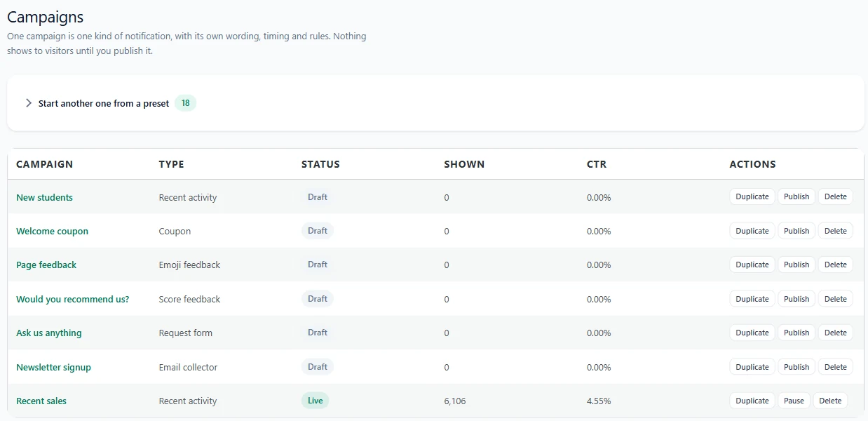The image size is (868, 421).
Task: Expand the Start another one from a preset section
Action: [104, 103]
